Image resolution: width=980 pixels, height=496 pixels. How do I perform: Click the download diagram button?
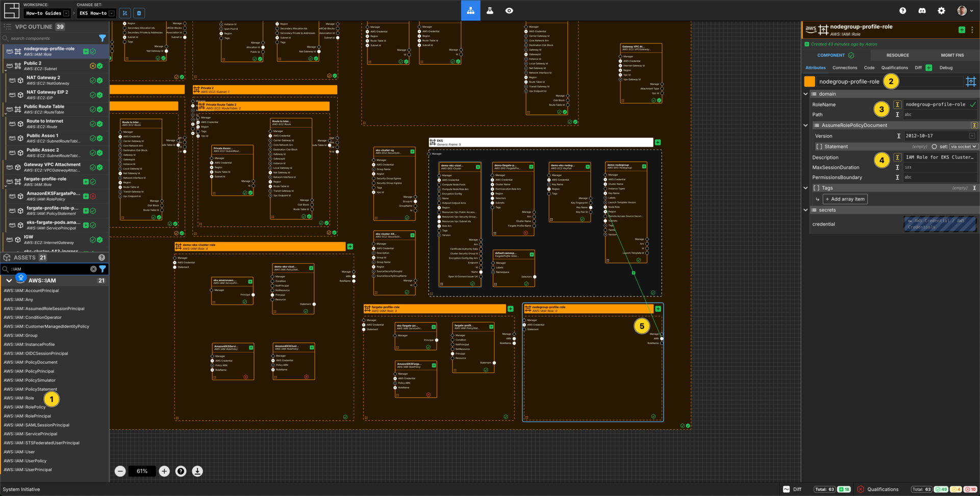tap(197, 471)
